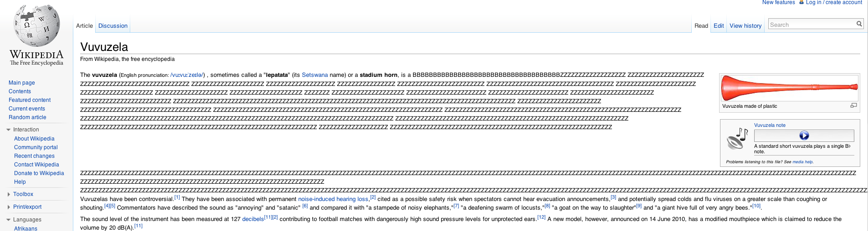Switch to the Discussion tab
The width and height of the screenshot is (868, 231).
[112, 26]
